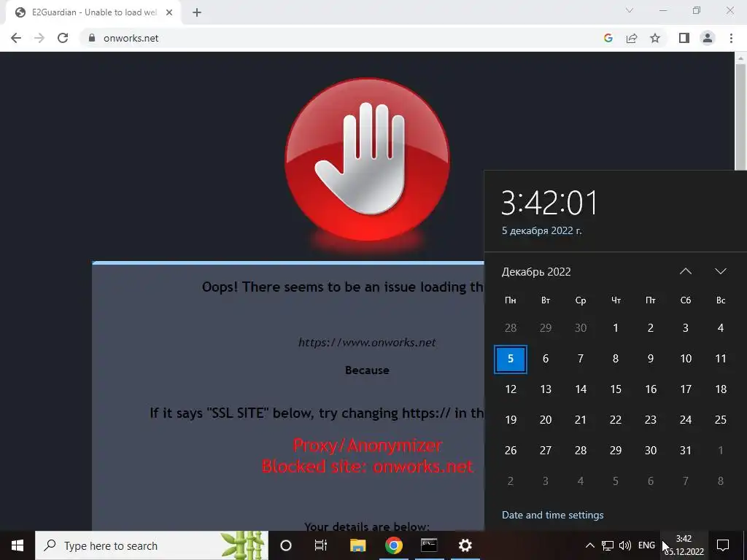Open the Chrome side panel icon
Viewport: 747px width, 560px height.
[x=684, y=38]
